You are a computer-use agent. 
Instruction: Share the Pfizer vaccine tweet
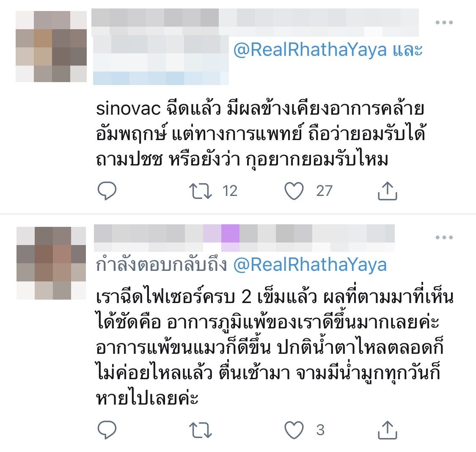[387, 430]
